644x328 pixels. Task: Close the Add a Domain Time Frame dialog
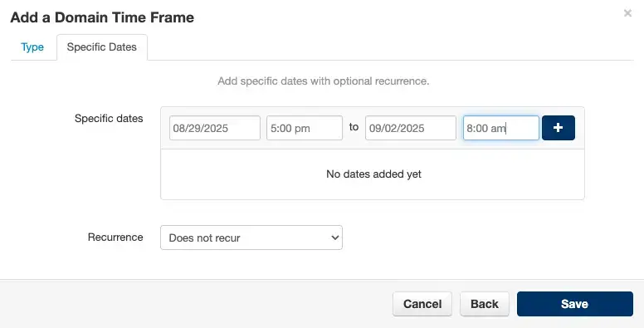(x=627, y=13)
